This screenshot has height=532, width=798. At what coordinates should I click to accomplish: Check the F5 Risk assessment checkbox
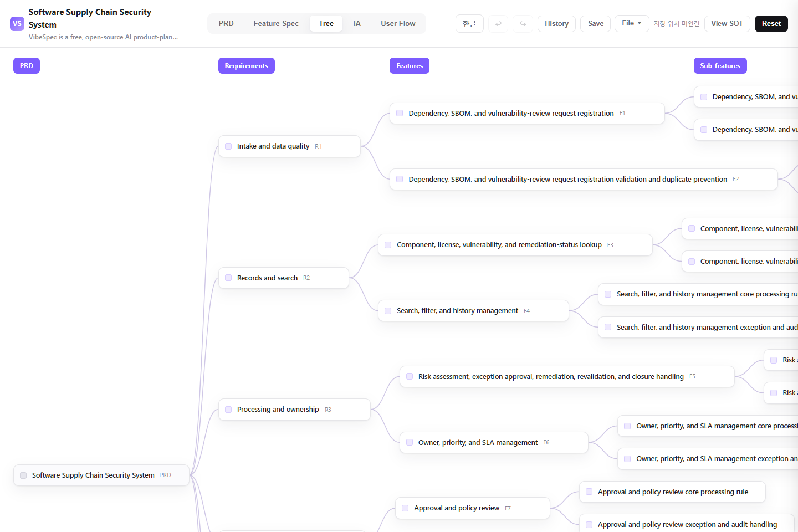tap(410, 377)
